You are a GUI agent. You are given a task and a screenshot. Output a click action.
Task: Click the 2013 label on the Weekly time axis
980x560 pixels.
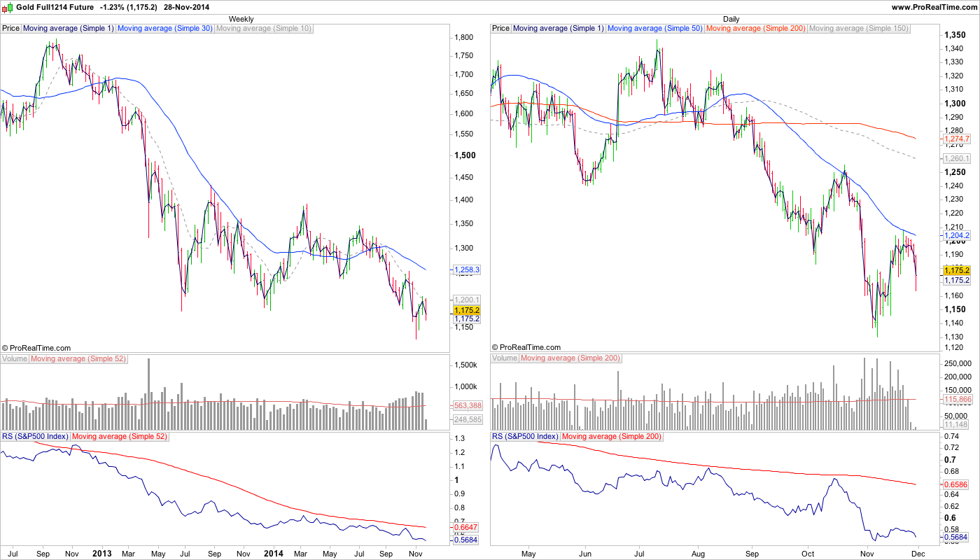coord(104,553)
